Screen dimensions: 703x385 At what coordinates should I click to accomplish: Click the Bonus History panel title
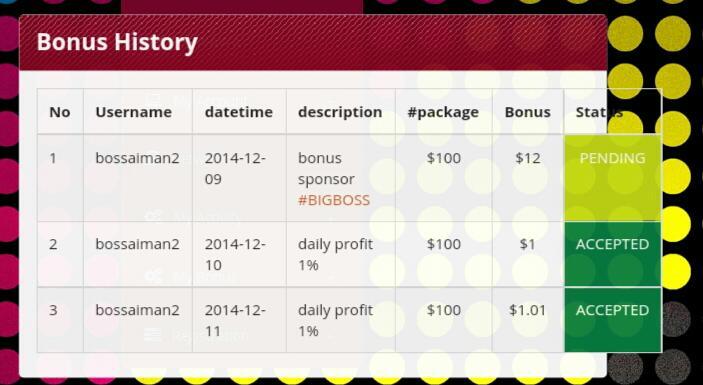point(117,42)
